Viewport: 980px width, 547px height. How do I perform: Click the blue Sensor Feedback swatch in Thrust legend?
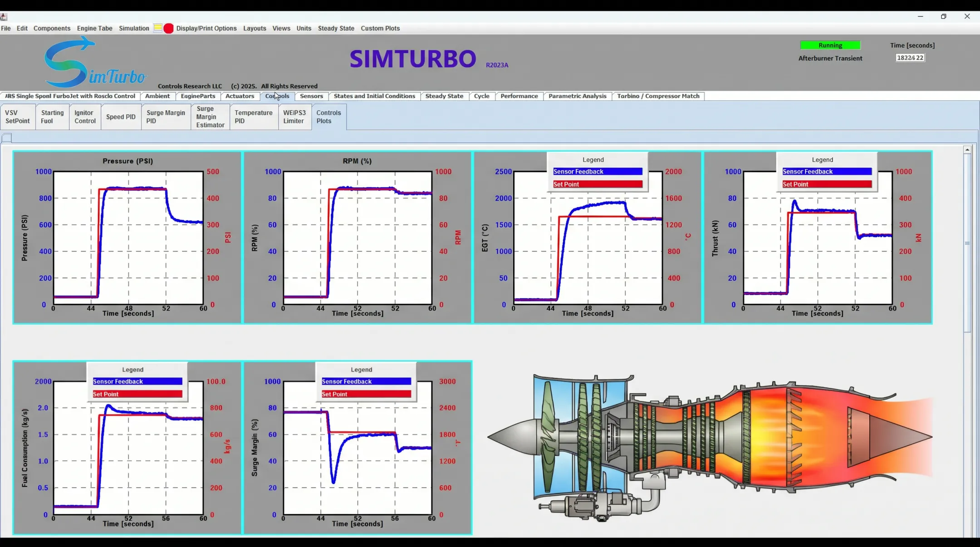pyautogui.click(x=827, y=171)
